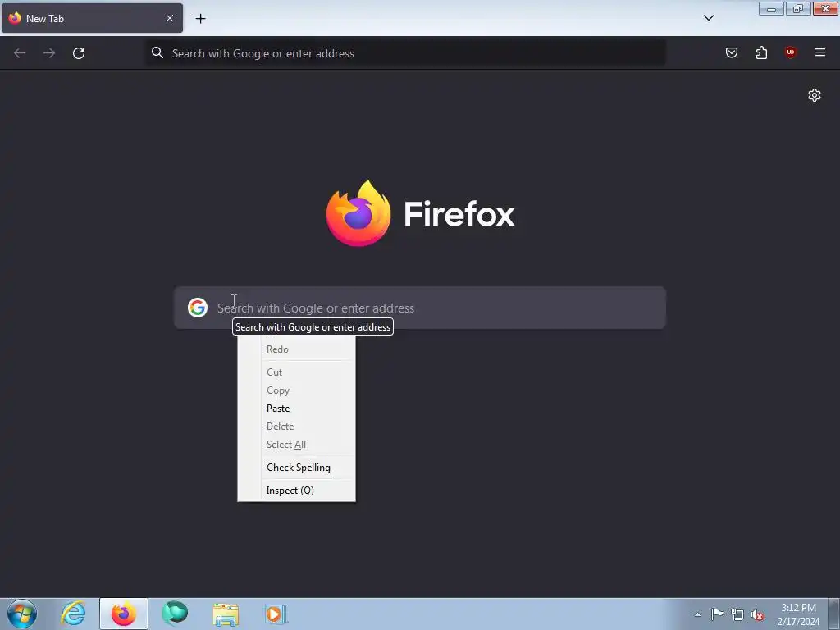Select the New Tab tab

click(x=92, y=18)
